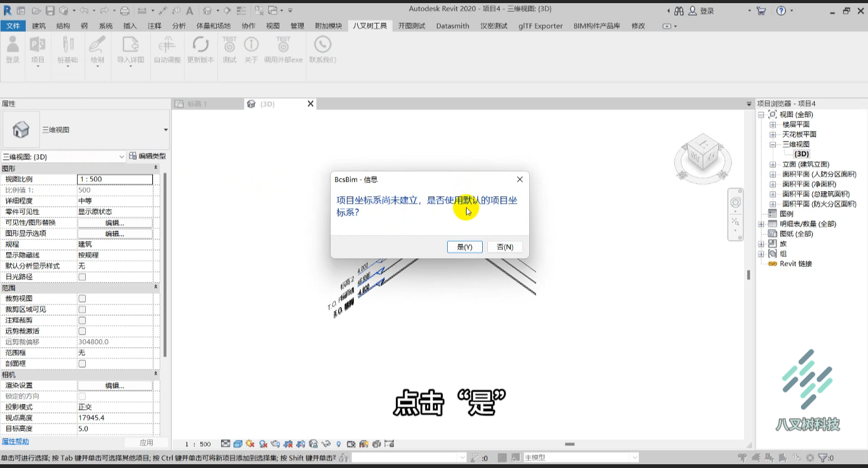
Task: Toggle the 剖面框 checkbox
Action: point(82,364)
